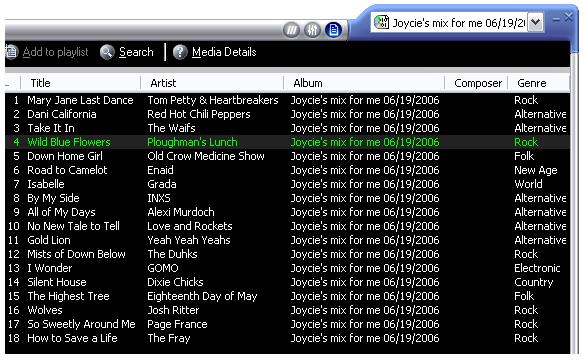Click artist Tom Petty & Heartbreakers
The width and height of the screenshot is (583, 360).
[213, 100]
